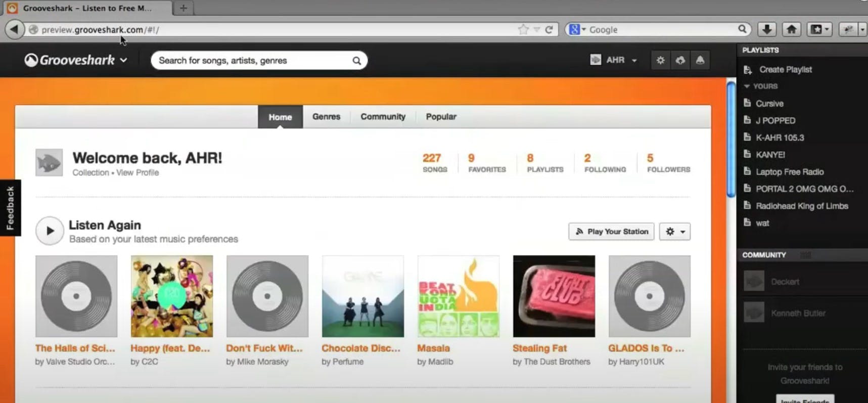Viewport: 868px width, 403px height.
Task: Open the 2 Following stat
Action: tap(605, 163)
